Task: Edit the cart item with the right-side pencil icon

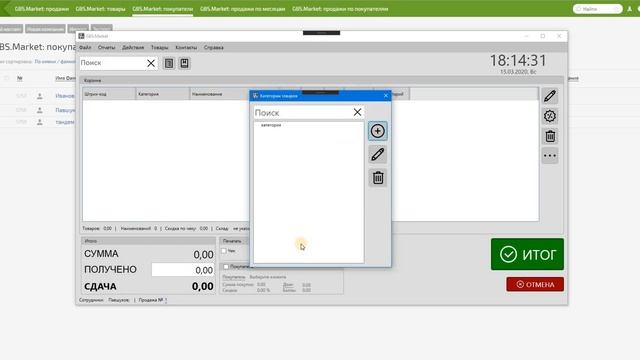Action: tap(550, 96)
